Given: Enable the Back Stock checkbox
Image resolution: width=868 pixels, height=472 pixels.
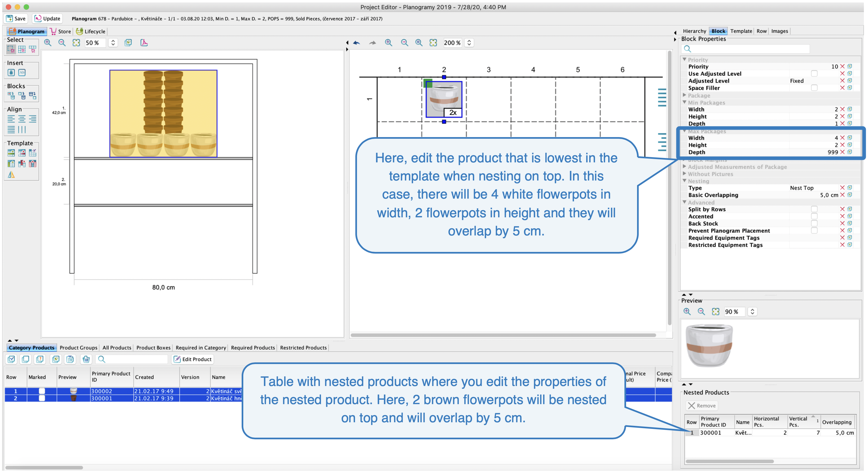Looking at the screenshot, I should 814,224.
